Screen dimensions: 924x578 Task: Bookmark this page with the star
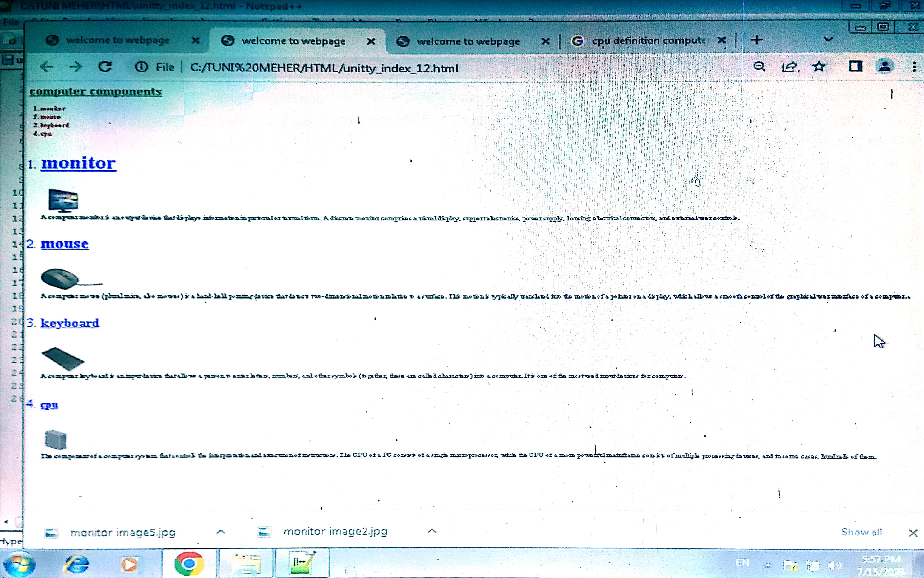[x=819, y=67]
